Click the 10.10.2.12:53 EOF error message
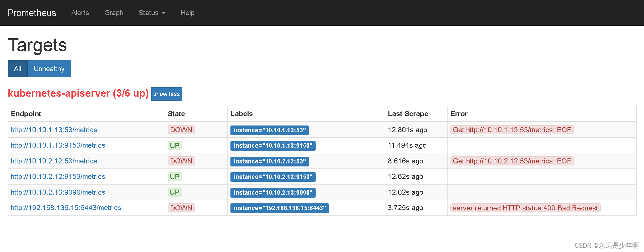This screenshot has height=252, width=644. (x=512, y=161)
